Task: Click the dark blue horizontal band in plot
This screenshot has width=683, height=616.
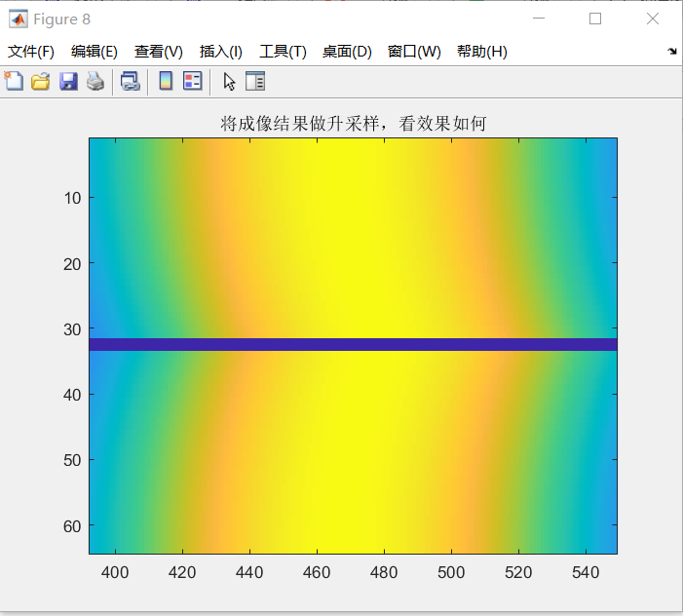Action: click(x=353, y=345)
